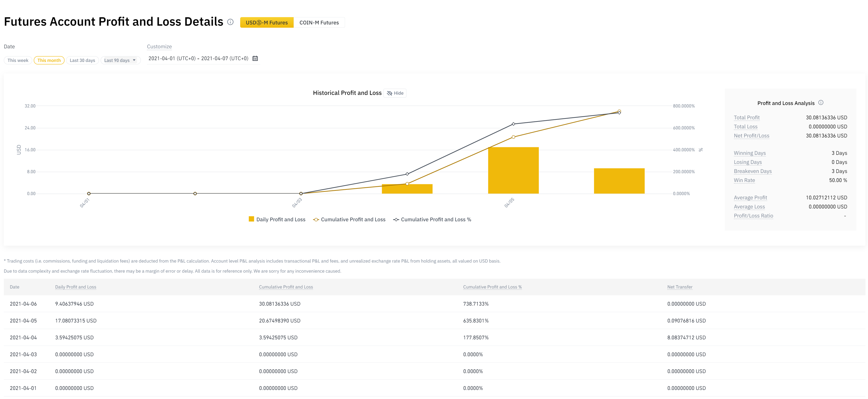Click the 2021-04-01 date row cell
The width and height of the screenshot is (868, 399).
pos(23,388)
